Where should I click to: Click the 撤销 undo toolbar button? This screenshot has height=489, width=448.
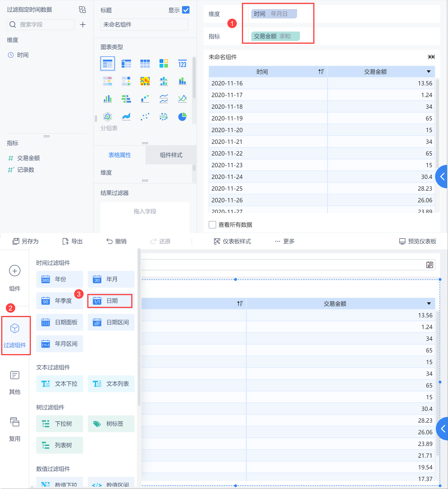(x=117, y=241)
